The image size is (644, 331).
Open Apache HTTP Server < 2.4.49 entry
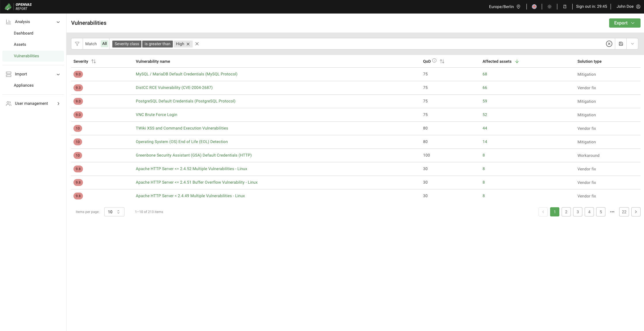[x=190, y=196]
